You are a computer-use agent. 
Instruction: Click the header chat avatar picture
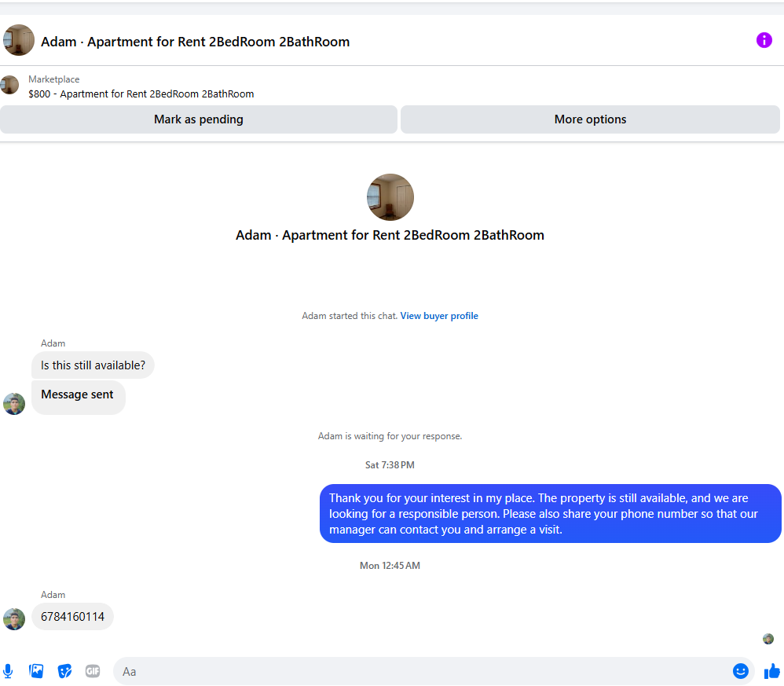tap(19, 40)
